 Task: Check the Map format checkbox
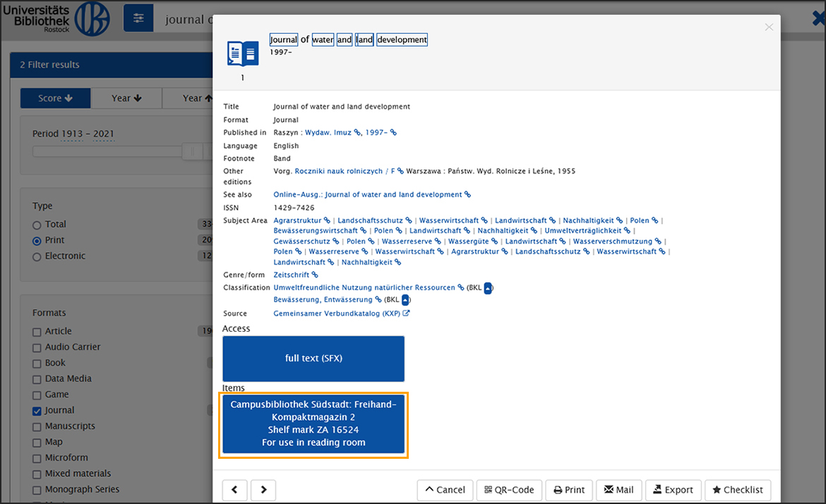click(37, 443)
